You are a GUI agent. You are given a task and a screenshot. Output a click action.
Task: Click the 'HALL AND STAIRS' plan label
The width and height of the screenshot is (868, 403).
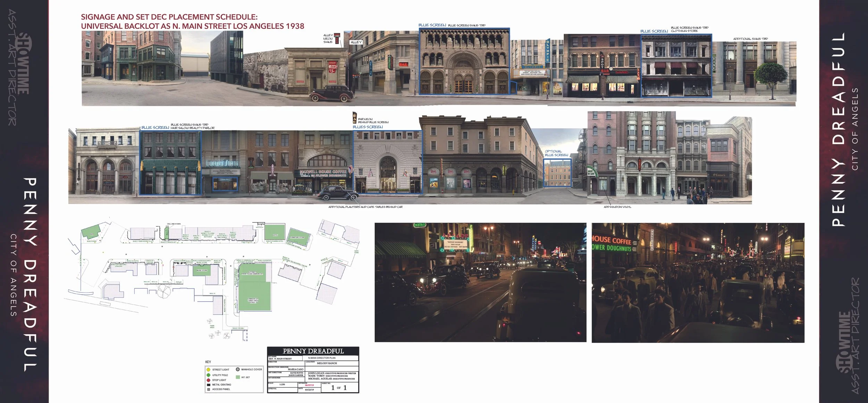174,224
